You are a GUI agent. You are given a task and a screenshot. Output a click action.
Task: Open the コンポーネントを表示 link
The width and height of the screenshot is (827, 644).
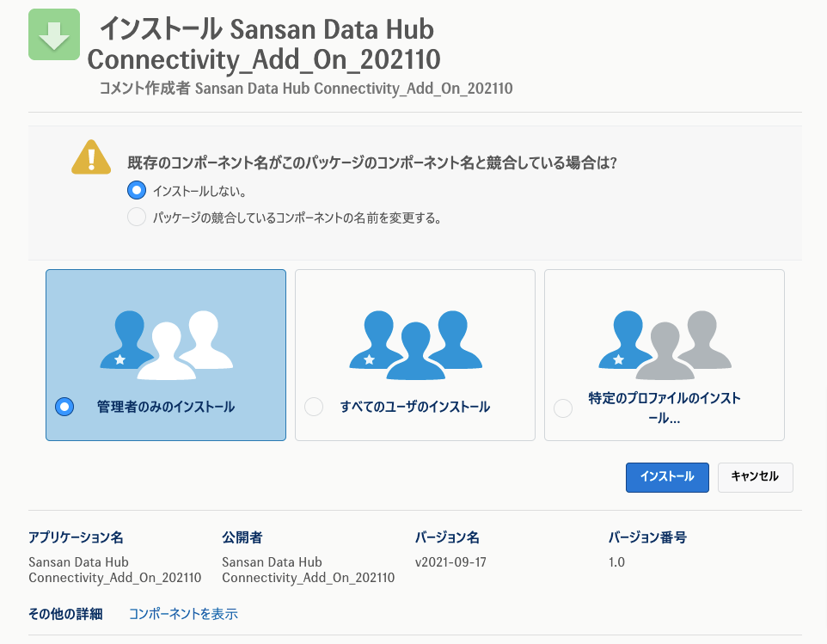(183, 614)
